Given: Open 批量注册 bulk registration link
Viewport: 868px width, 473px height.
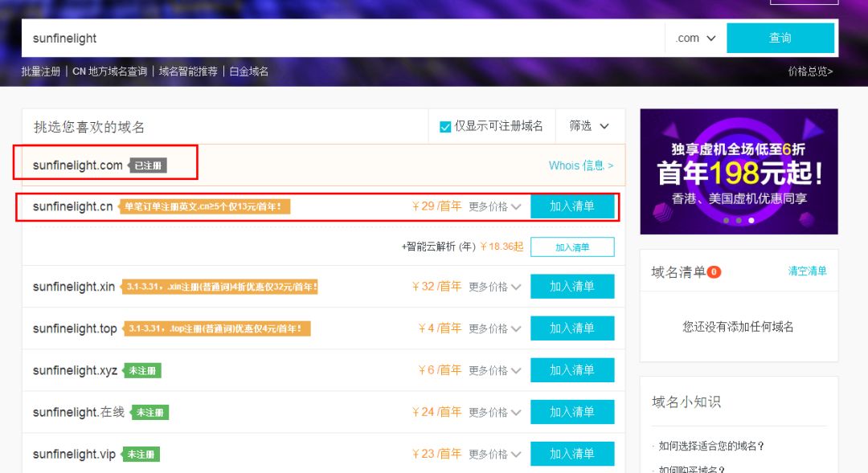Looking at the screenshot, I should click(41, 71).
